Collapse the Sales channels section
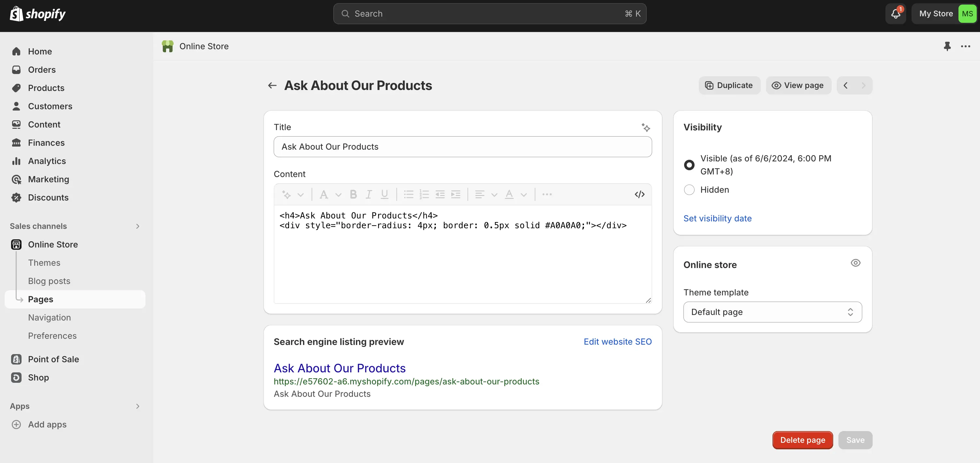Image resolution: width=980 pixels, height=463 pixels. pyautogui.click(x=138, y=226)
